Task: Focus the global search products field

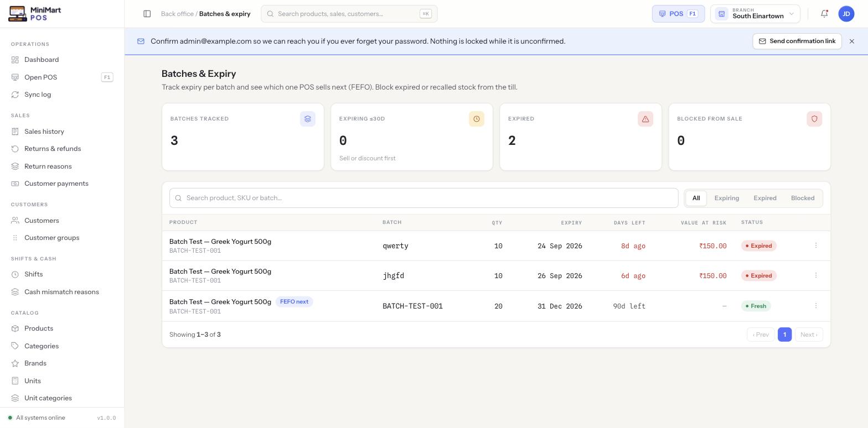Action: point(349,14)
